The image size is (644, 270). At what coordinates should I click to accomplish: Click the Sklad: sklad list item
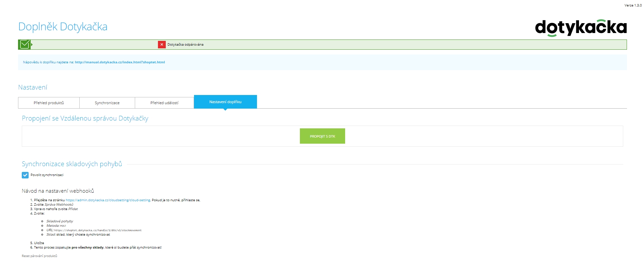[78, 235]
